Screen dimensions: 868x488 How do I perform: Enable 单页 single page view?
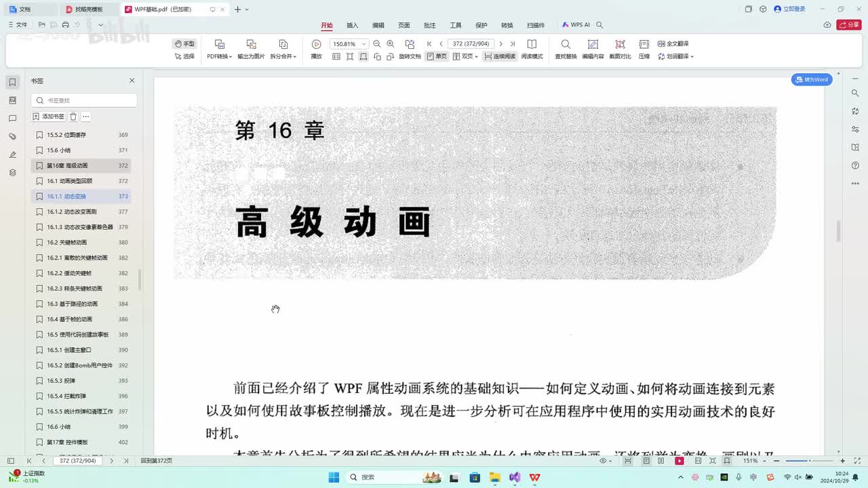[437, 56]
